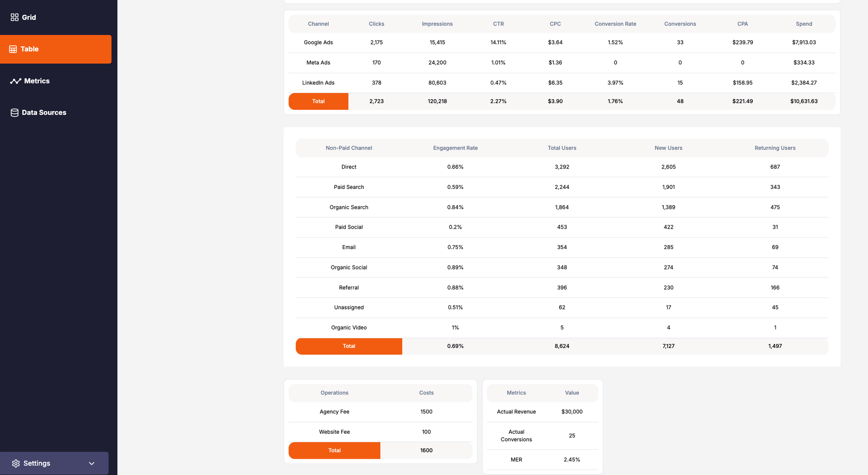
Task: Click the Impressions column header
Action: (437, 24)
